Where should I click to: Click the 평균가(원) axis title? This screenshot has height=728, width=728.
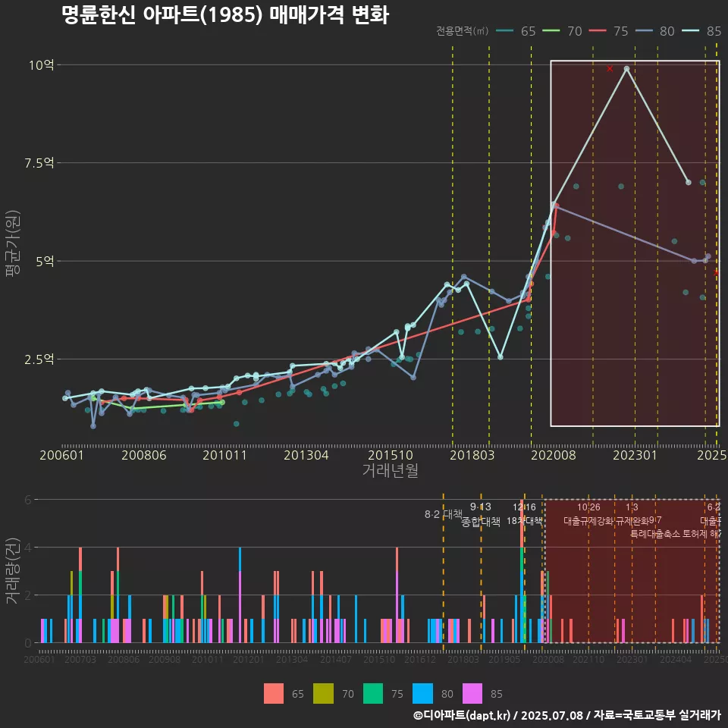pos(13,243)
